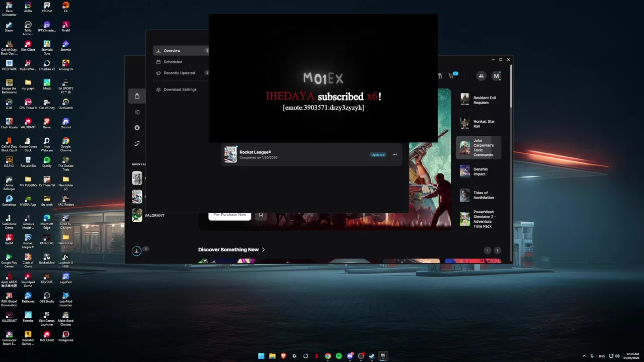Viewport: 644px width, 362px height.
Task: Open the Library icon in Epic sidebar
Action: 137,112
